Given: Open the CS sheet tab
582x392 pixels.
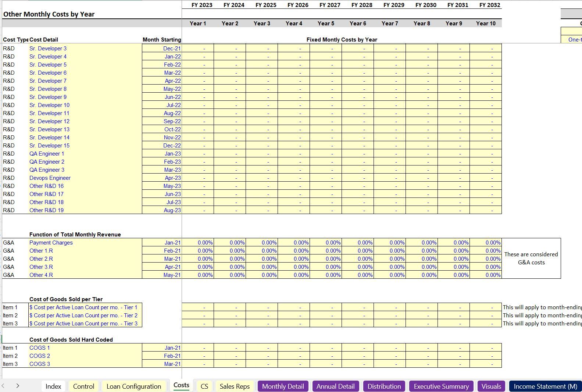Looking at the screenshot, I should [204, 386].
